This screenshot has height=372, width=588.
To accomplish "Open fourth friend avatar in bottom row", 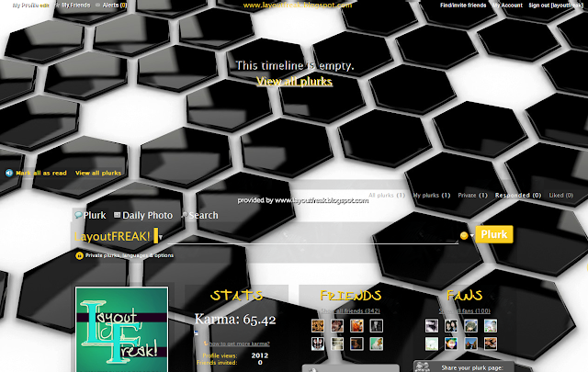I will tap(376, 344).
